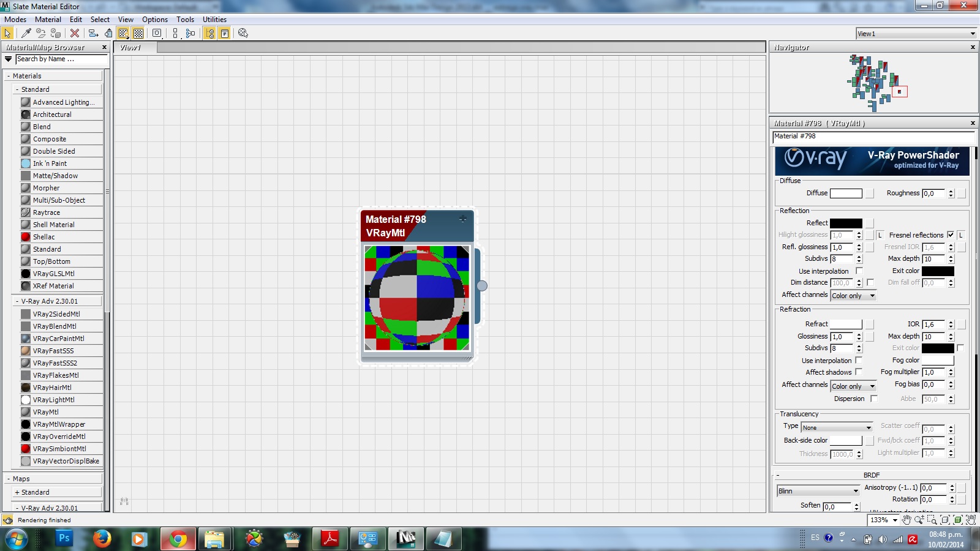Open Translucency Type dropdown
Image resolution: width=980 pixels, height=551 pixels.
tap(837, 427)
